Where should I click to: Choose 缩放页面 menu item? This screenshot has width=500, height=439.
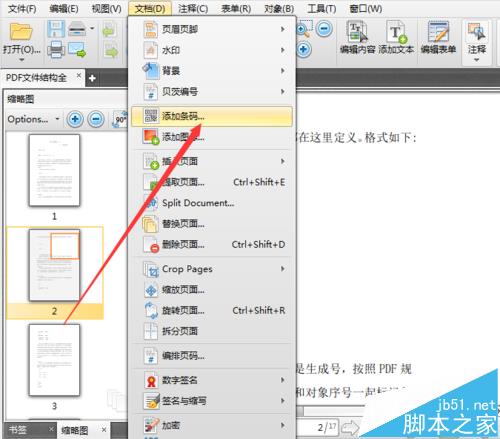212,290
